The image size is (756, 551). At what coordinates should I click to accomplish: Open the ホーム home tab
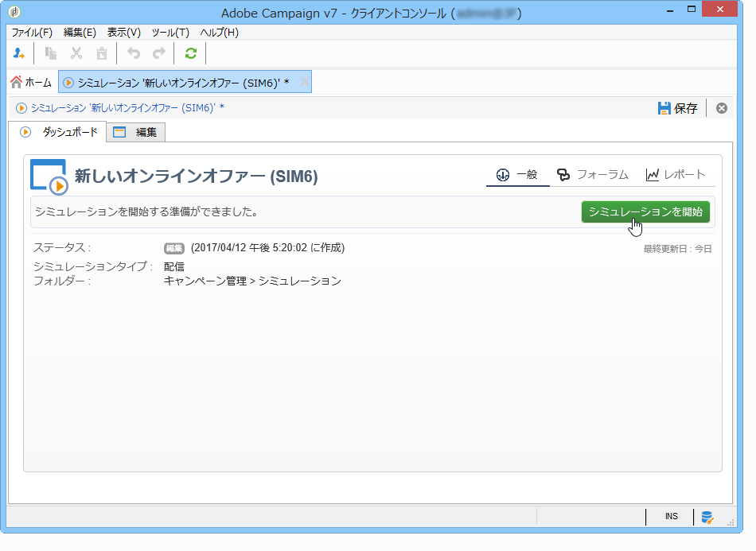coord(31,83)
